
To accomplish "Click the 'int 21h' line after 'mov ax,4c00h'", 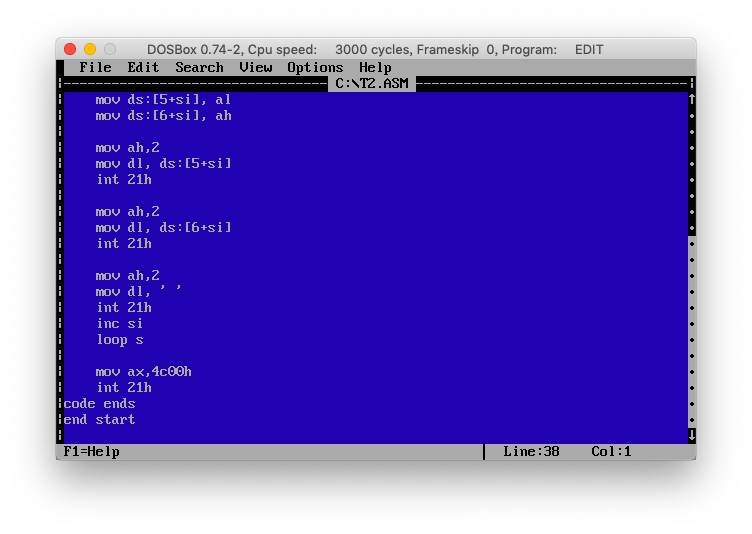I will 124,387.
